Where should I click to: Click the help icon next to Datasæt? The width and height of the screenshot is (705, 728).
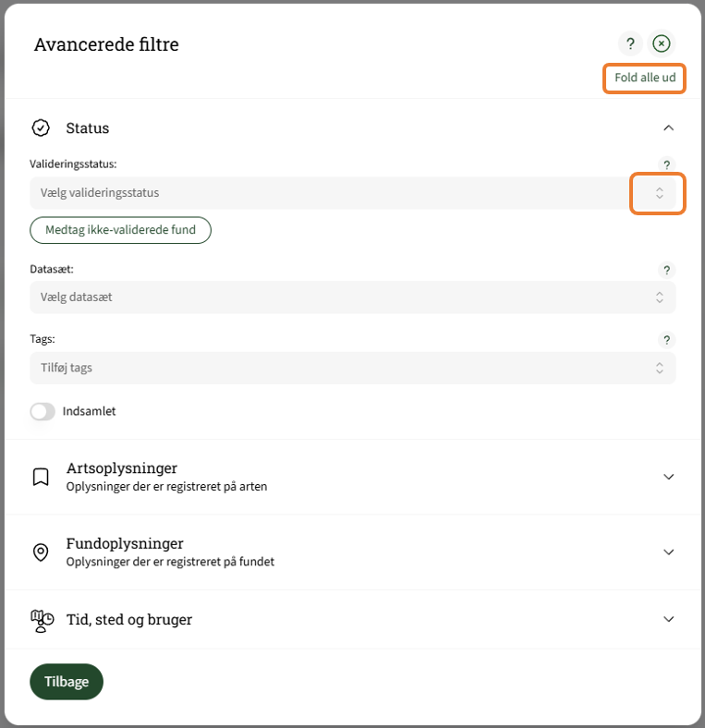pos(666,270)
